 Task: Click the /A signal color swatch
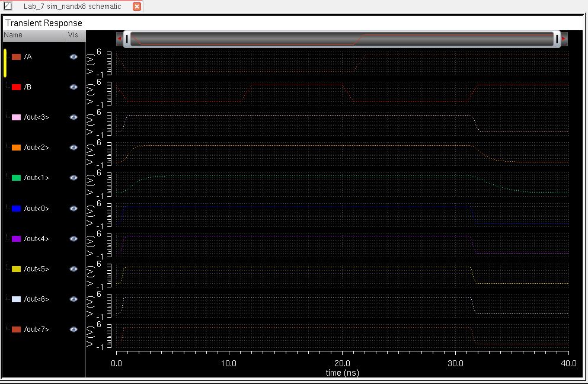point(16,57)
